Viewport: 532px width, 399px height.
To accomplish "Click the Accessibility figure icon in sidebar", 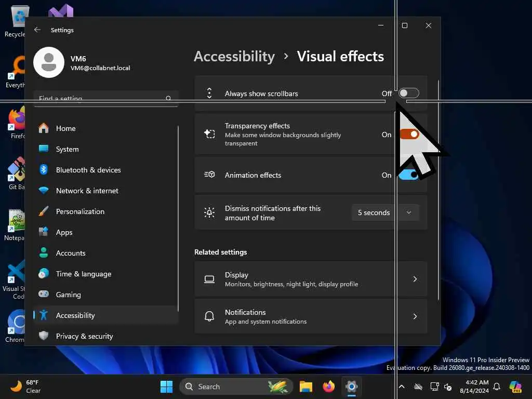I will pos(44,315).
